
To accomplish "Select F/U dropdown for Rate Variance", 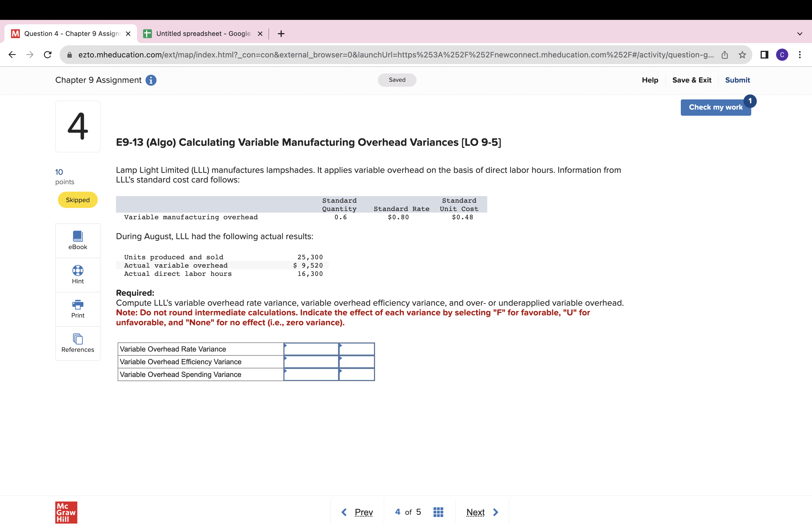I will click(357, 349).
